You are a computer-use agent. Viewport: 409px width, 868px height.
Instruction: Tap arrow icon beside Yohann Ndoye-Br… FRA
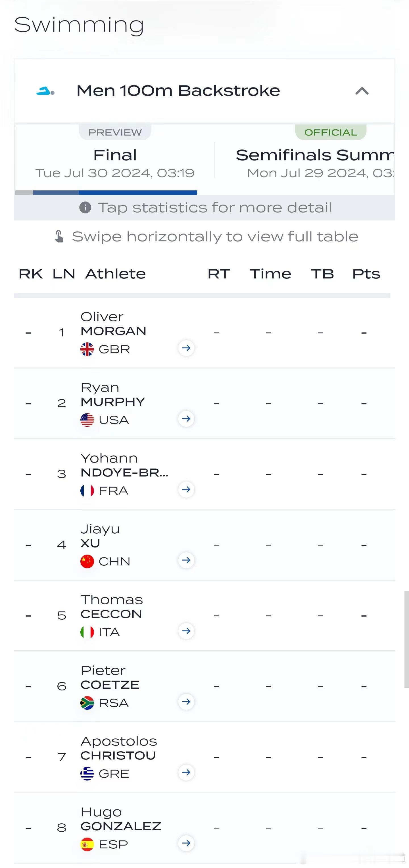coord(186,490)
